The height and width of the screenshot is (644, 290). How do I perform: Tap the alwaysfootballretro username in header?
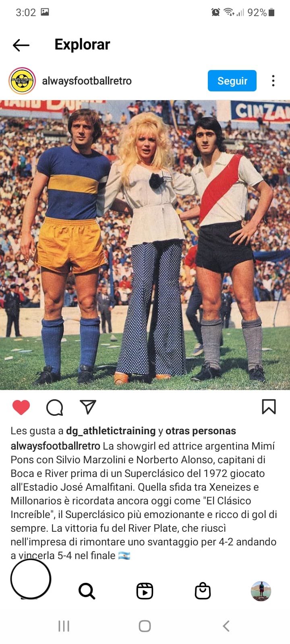pyautogui.click(x=87, y=81)
